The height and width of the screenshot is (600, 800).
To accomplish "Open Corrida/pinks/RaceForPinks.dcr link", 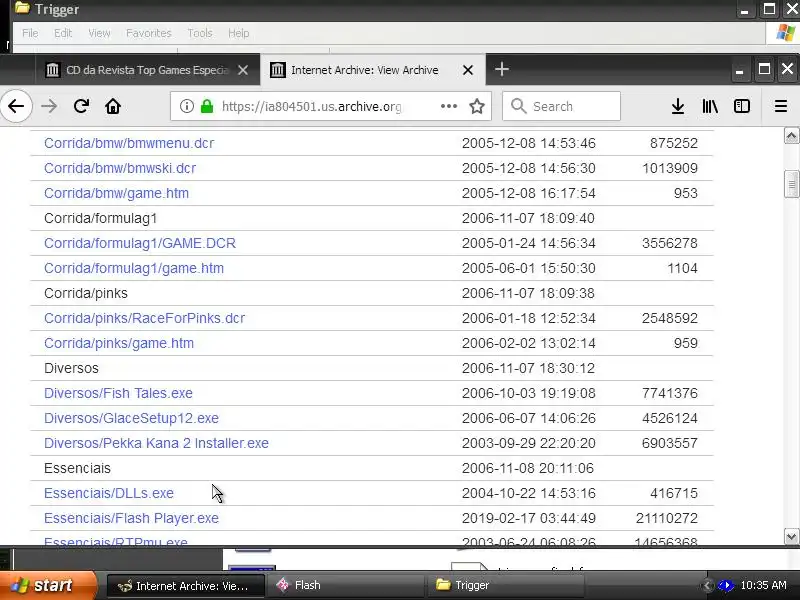I will [144, 318].
